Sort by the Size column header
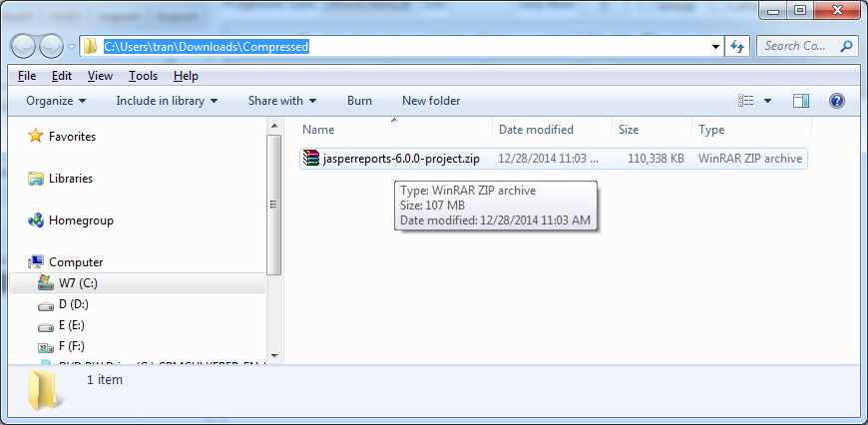This screenshot has width=868, height=425. (x=651, y=130)
